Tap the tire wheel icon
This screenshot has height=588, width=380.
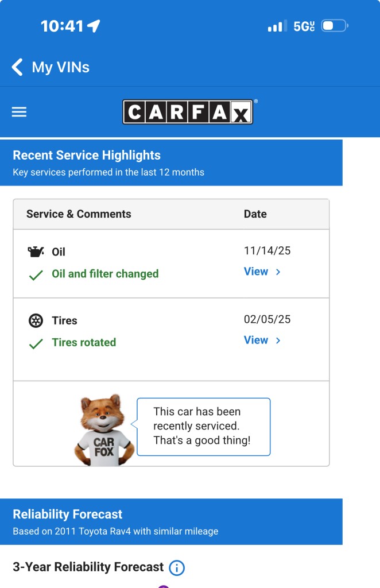click(36, 320)
